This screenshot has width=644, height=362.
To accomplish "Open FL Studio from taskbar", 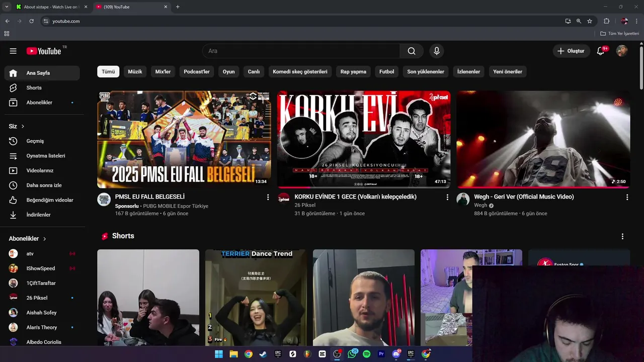I will point(307,354).
